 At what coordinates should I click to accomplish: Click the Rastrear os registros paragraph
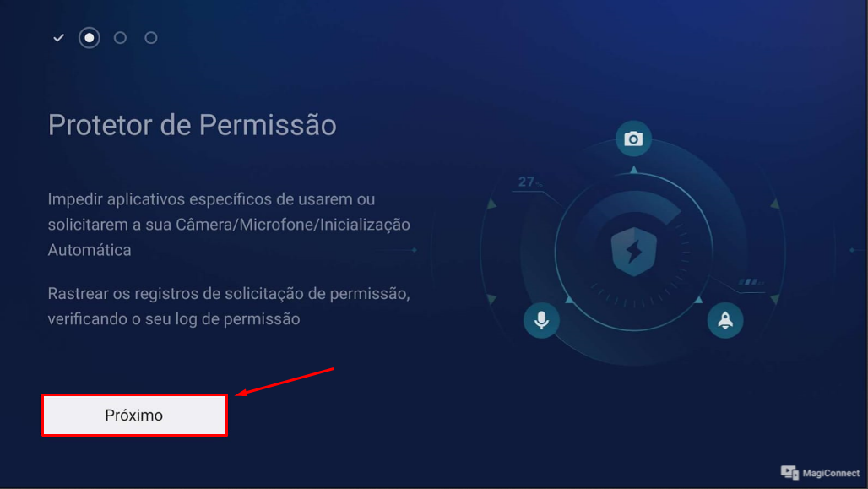[229, 306]
